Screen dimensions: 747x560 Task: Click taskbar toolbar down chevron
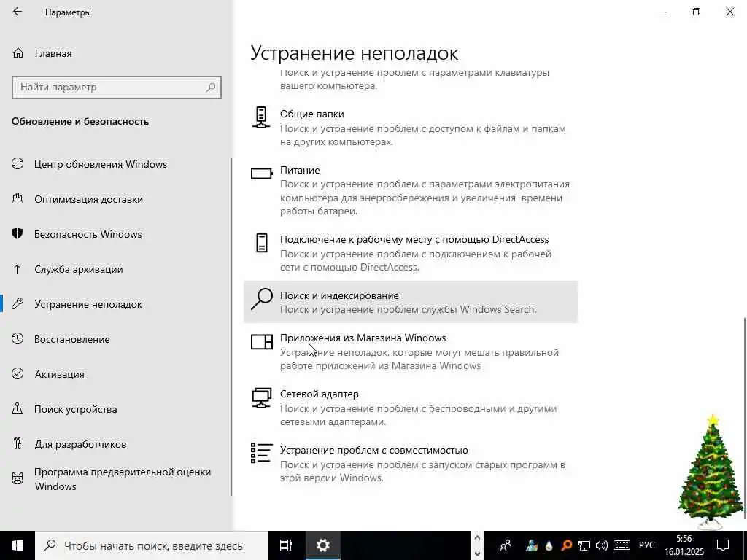477,554
